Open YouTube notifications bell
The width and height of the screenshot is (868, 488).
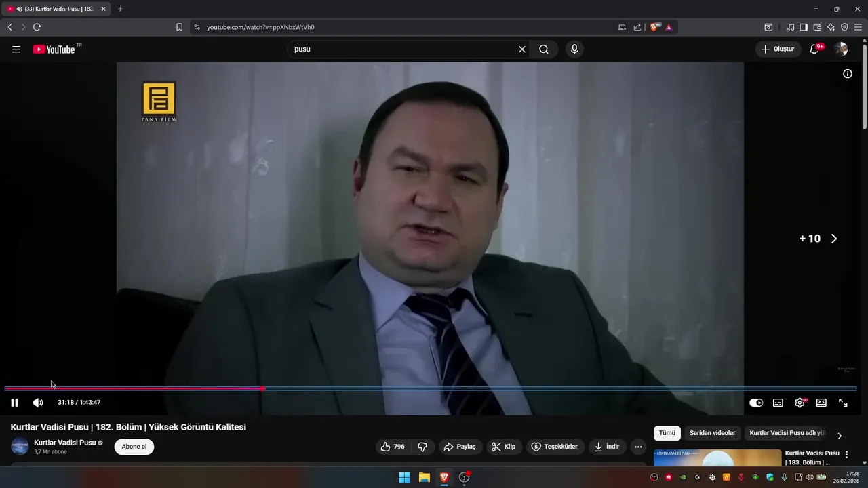815,49
